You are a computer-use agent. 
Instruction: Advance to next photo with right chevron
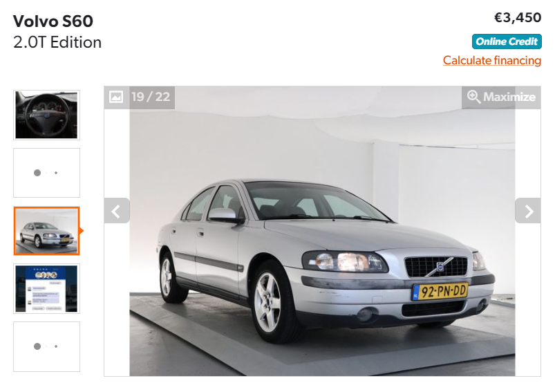[x=528, y=211]
